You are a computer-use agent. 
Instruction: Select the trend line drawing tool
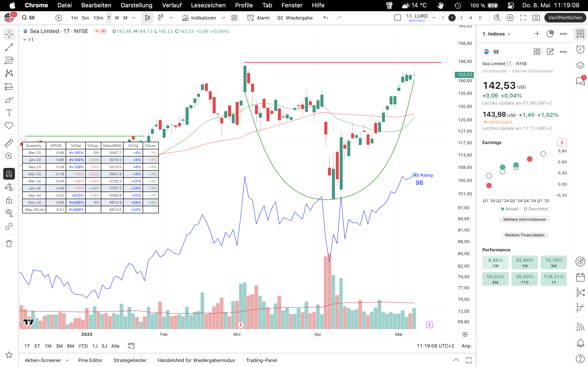9,47
